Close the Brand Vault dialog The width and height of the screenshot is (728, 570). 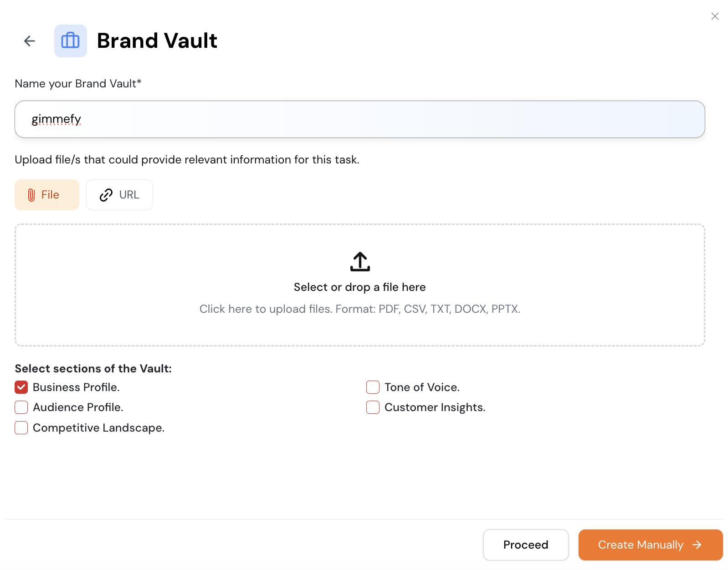coord(715,16)
